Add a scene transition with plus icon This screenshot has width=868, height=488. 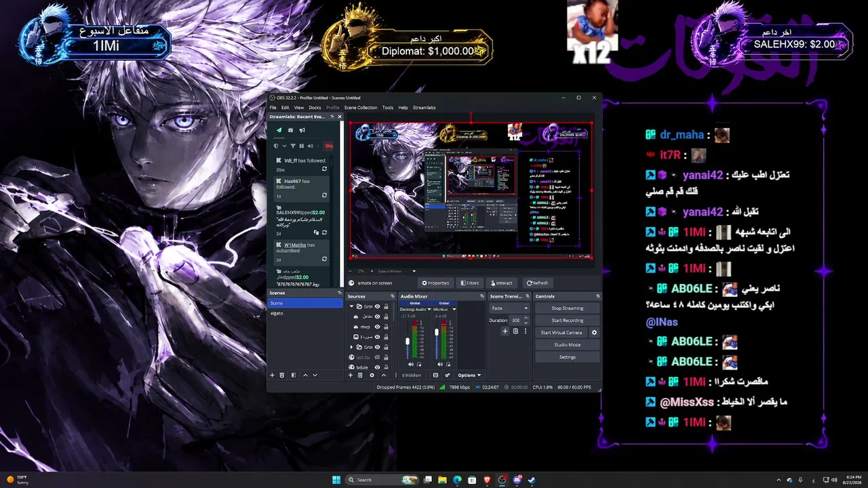(505, 331)
